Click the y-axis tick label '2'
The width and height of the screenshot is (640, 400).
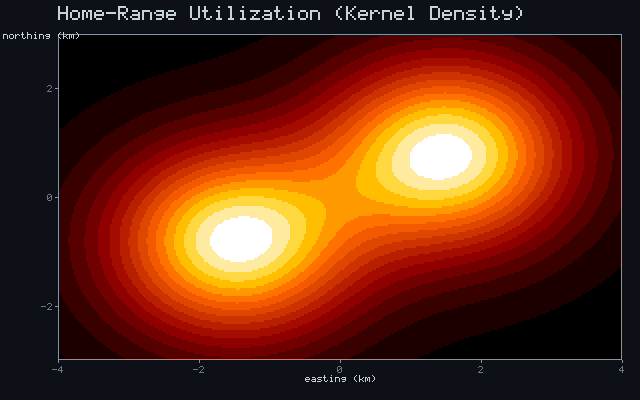[49, 89]
